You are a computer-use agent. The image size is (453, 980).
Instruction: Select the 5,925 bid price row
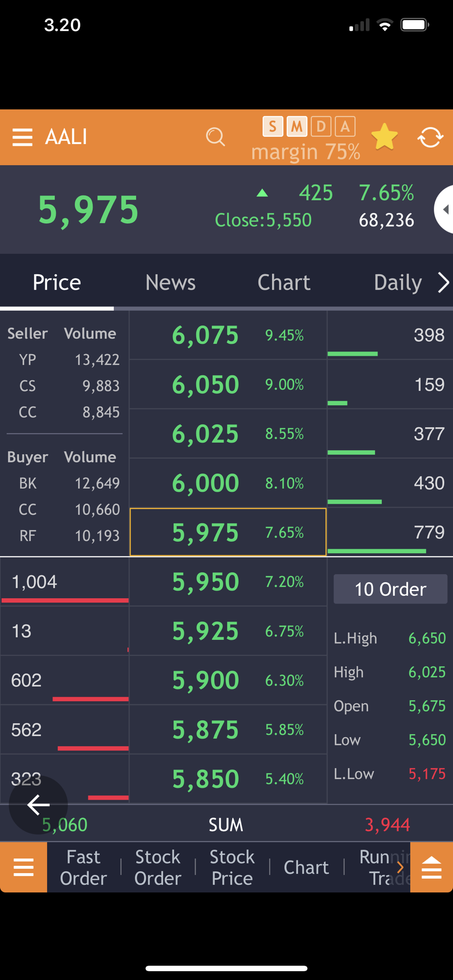coord(228,631)
